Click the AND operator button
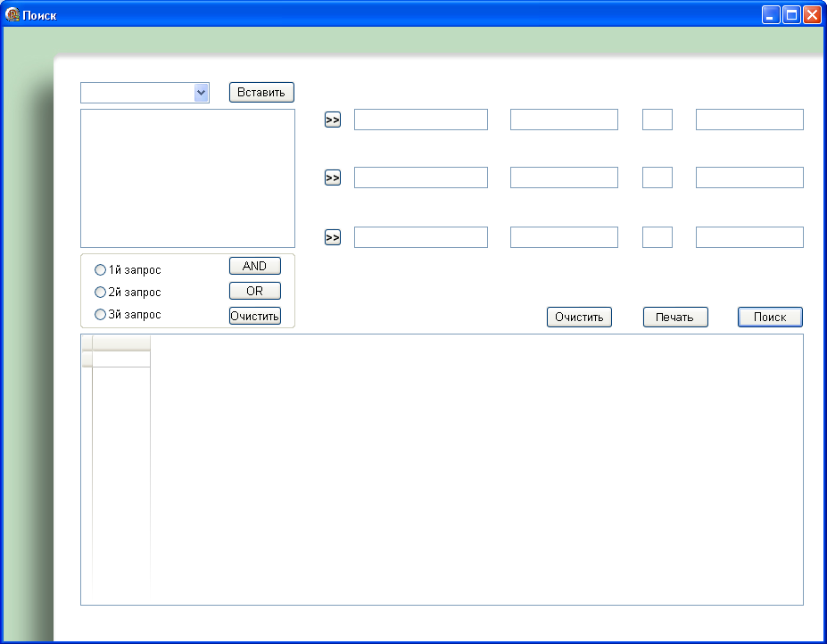The width and height of the screenshot is (827, 644). click(255, 266)
